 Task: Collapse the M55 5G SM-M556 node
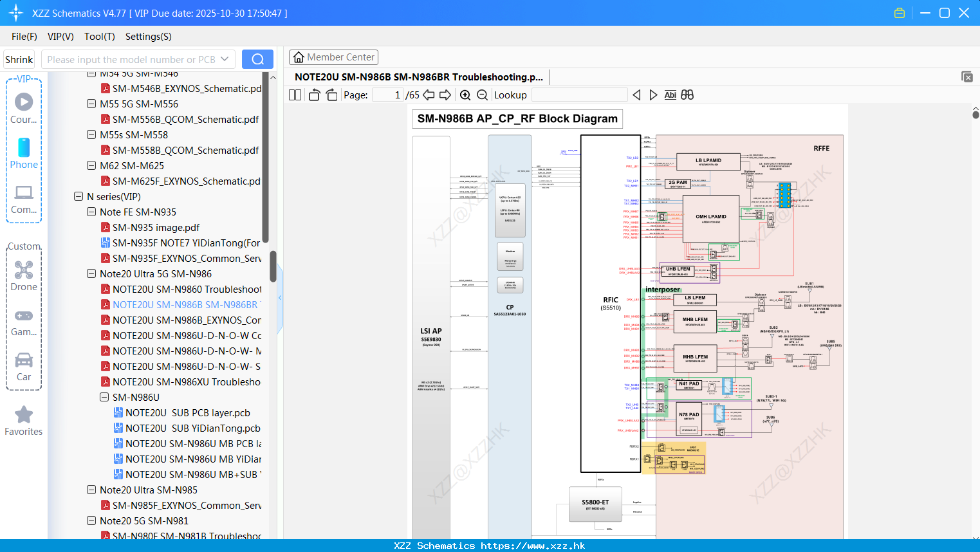coord(91,104)
